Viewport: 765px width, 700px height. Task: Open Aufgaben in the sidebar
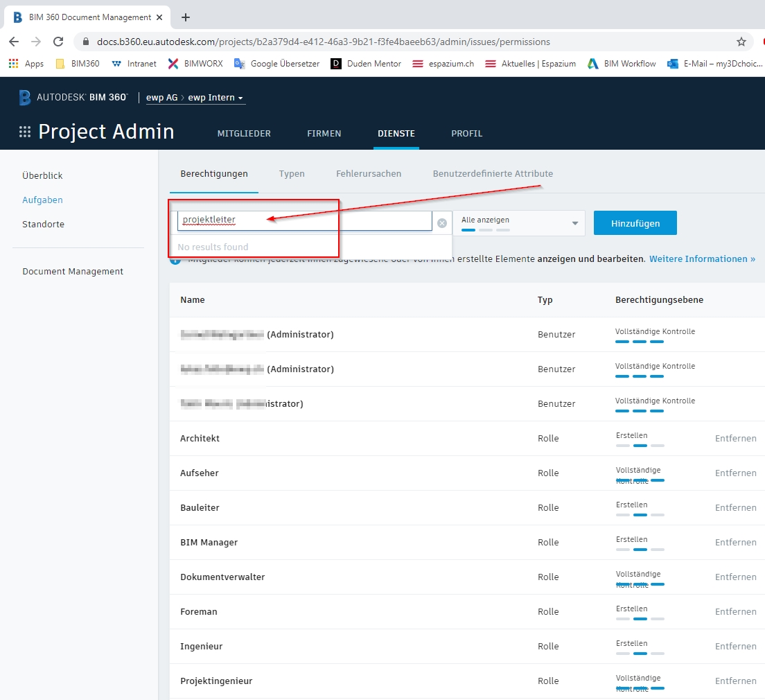pos(42,200)
